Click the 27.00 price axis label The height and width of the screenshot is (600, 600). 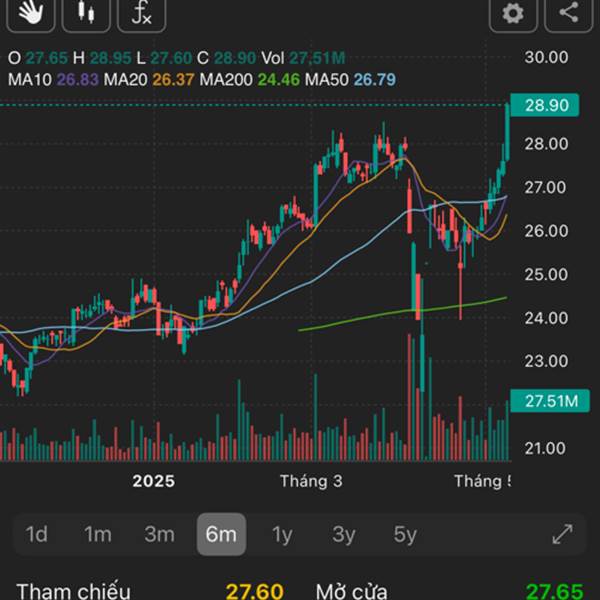click(545, 188)
